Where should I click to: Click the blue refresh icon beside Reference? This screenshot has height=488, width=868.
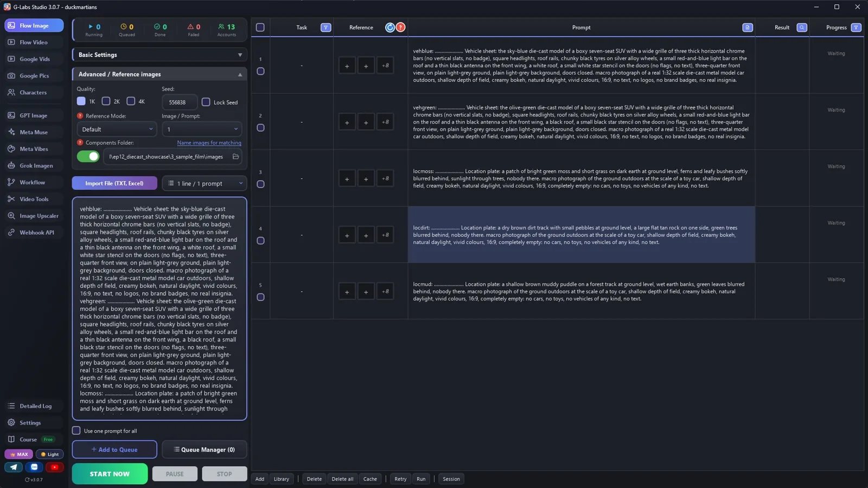tap(390, 28)
